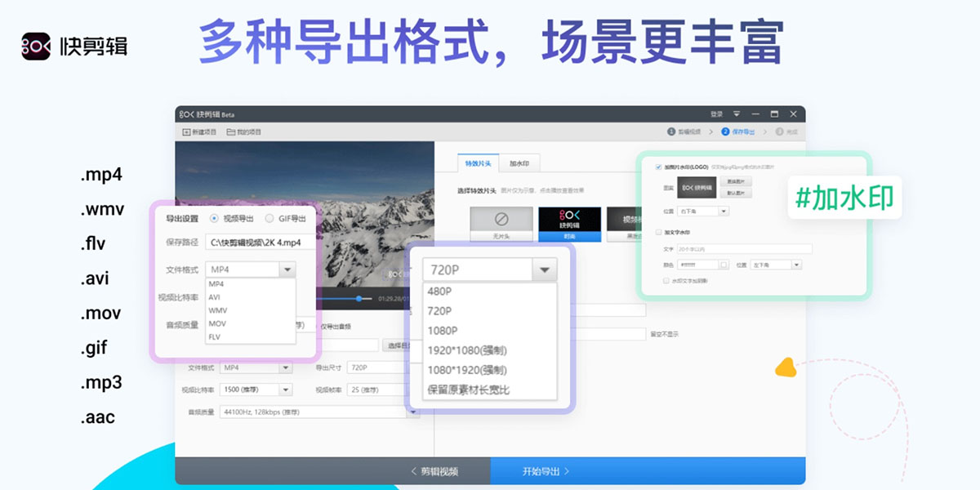The height and width of the screenshot is (490, 980).
Task: Click the white text color swatch
Action: [724, 265]
